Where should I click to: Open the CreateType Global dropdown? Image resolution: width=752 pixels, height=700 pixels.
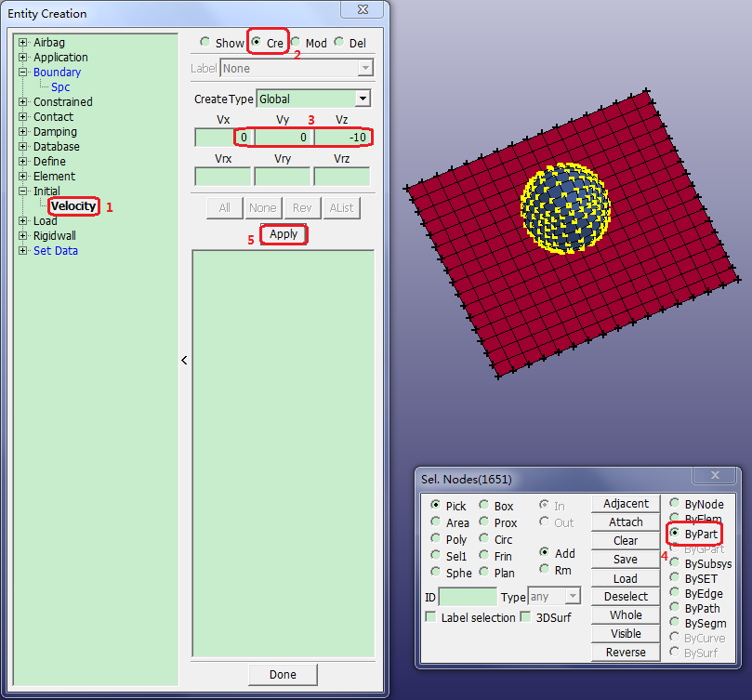click(363, 99)
